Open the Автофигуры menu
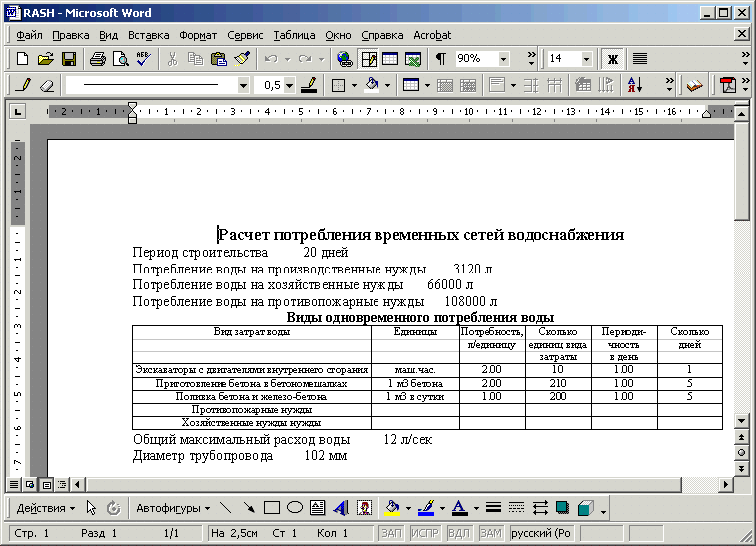Image resolution: width=756 pixels, height=546 pixels. [173, 508]
